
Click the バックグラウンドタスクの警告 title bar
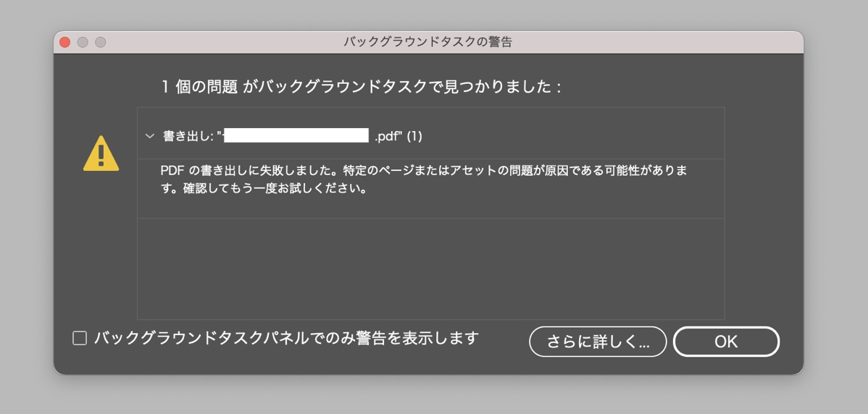428,42
